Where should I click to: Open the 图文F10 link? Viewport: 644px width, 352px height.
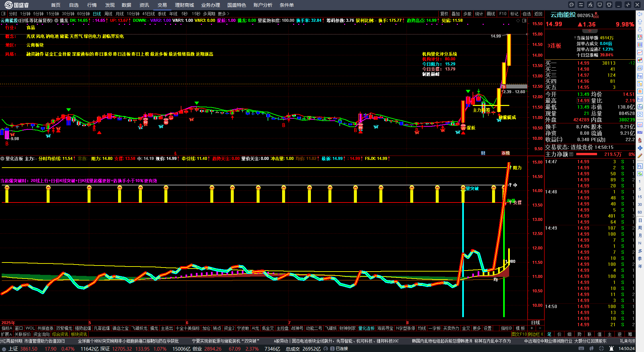519,334
